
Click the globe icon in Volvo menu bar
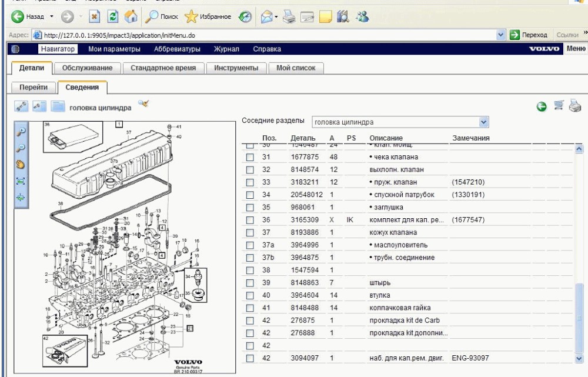(x=15, y=49)
